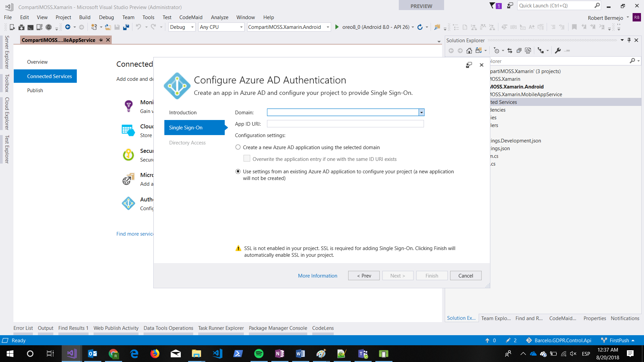This screenshot has height=362, width=644.
Task: Switch to the Package Manager Console tab
Action: pos(278,328)
